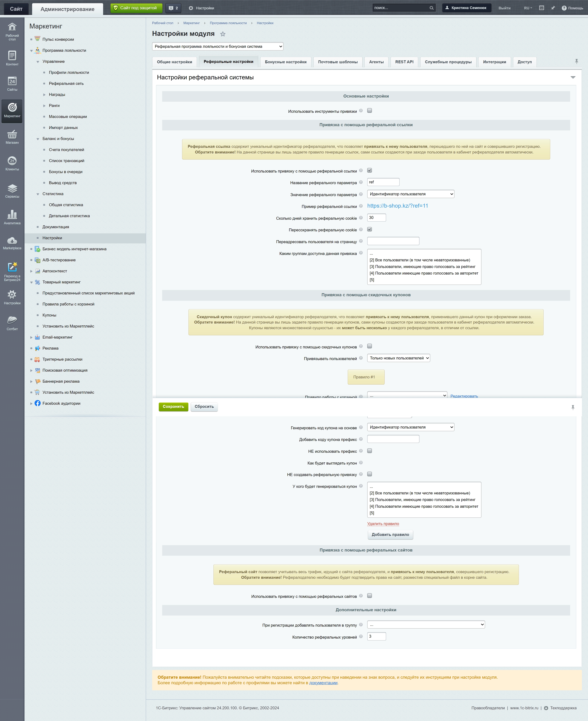This screenshot has height=721, width=588.
Task: Switch to Интеграции tab
Action: [494, 62]
